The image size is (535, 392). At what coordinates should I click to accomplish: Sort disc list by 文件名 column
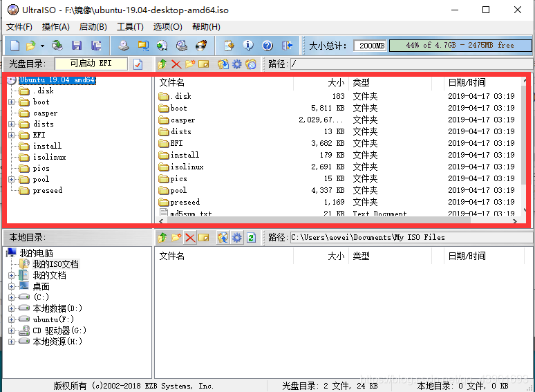(225, 82)
